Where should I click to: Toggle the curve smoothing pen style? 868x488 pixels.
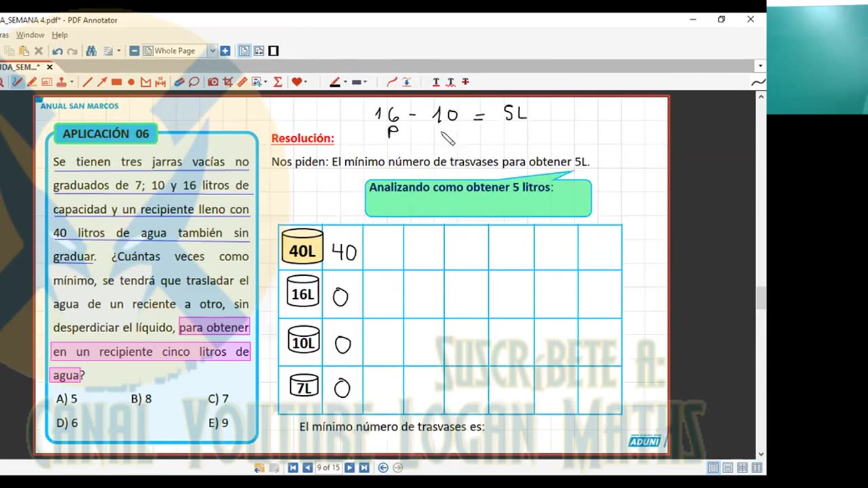tap(392, 82)
